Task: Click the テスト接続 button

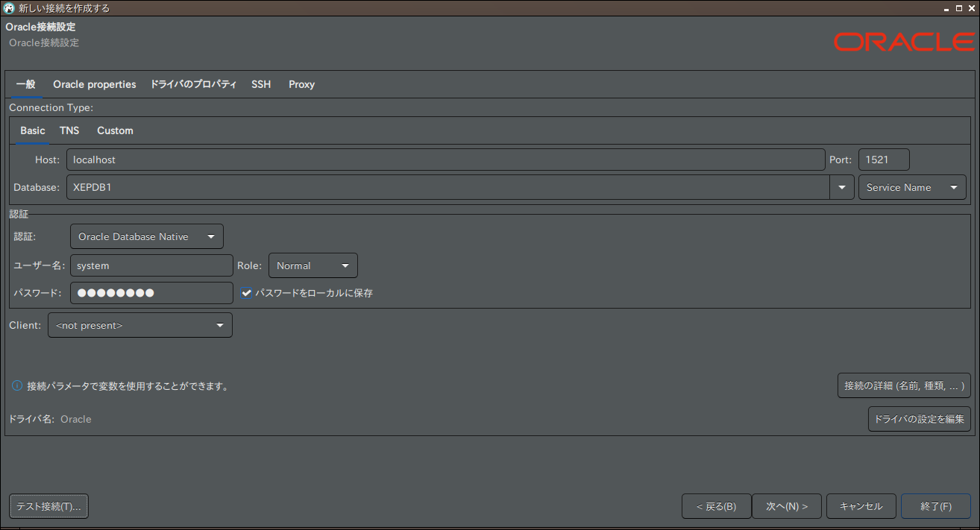Action: pos(49,506)
